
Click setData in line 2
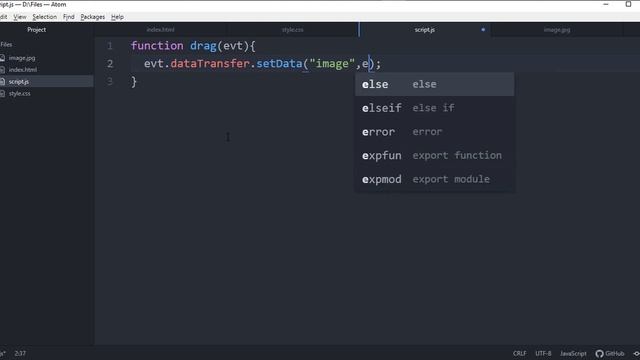(279, 64)
